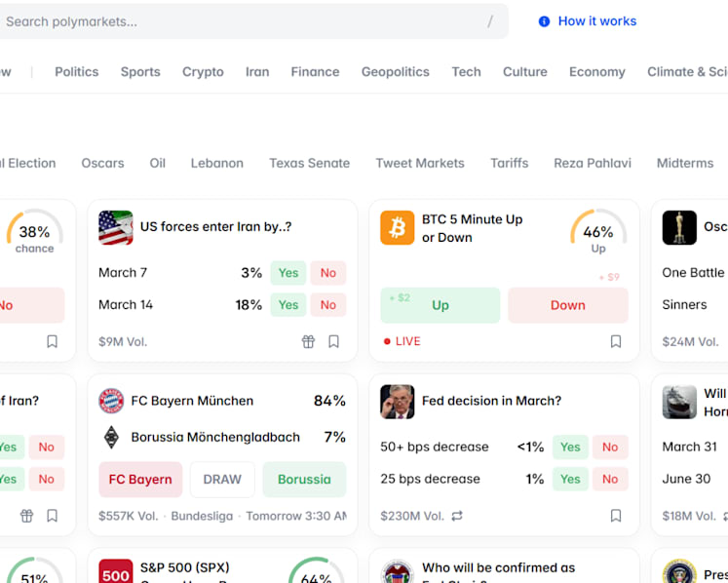This screenshot has height=583, width=728.
Task: Open Fed decision in March? market
Action: [x=491, y=401]
